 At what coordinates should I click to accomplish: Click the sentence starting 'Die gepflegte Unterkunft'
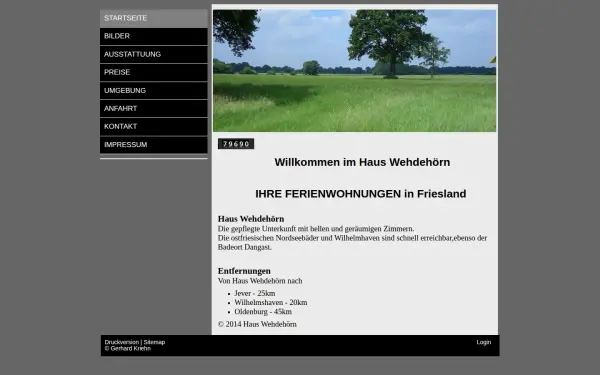pos(316,229)
